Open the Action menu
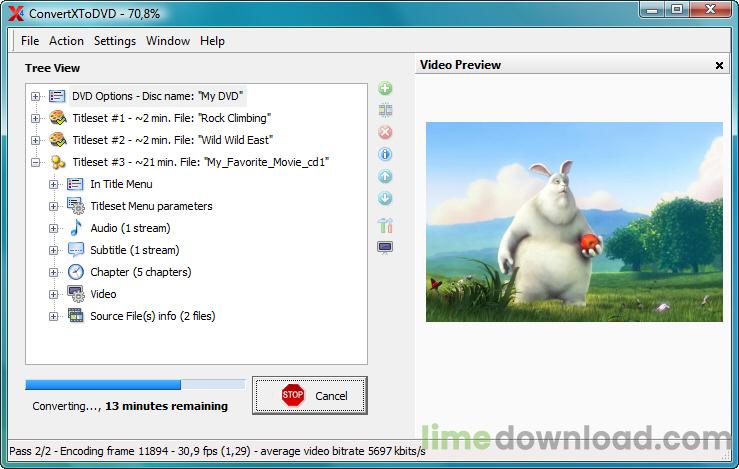739x469 pixels. pyautogui.click(x=66, y=41)
